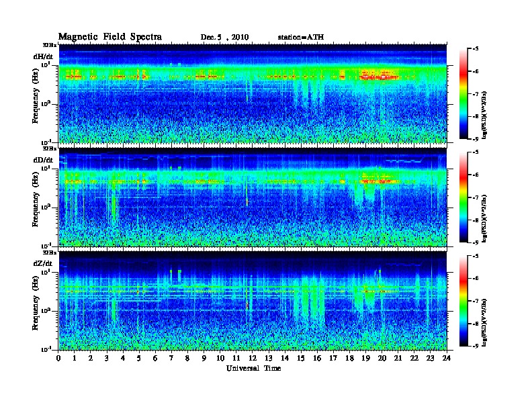Click the log(PSD) label beside dZ/dt color scale
532x411 pixels.
[x=485, y=322]
